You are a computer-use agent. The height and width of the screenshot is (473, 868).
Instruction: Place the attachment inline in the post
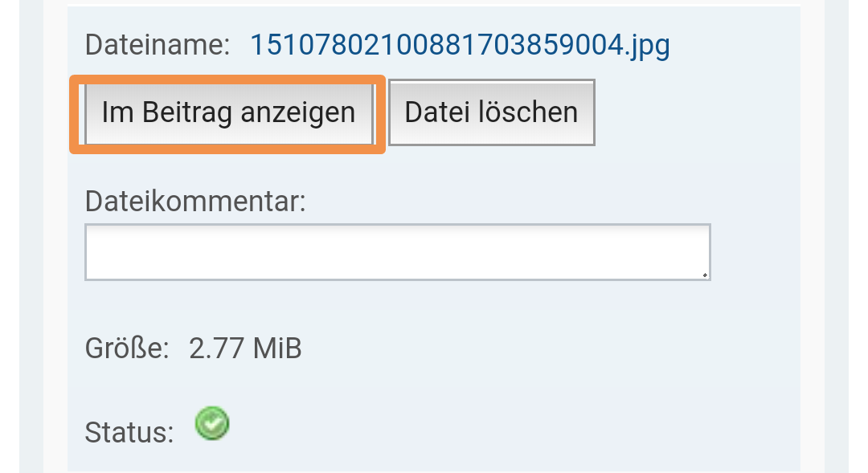[x=228, y=112]
